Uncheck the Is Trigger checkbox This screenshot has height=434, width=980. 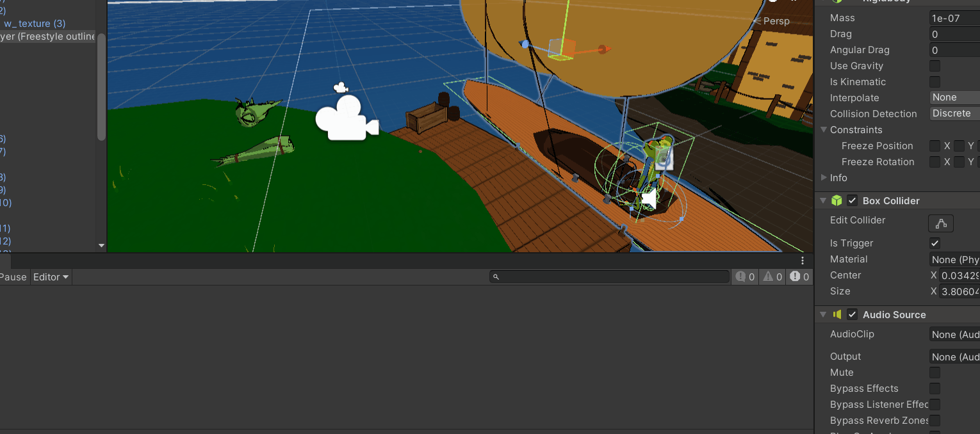[935, 243]
